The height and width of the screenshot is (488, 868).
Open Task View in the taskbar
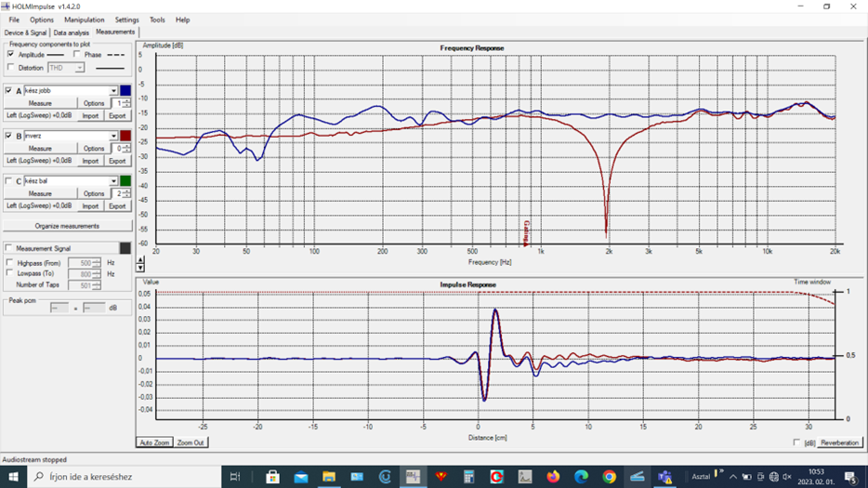(235, 476)
